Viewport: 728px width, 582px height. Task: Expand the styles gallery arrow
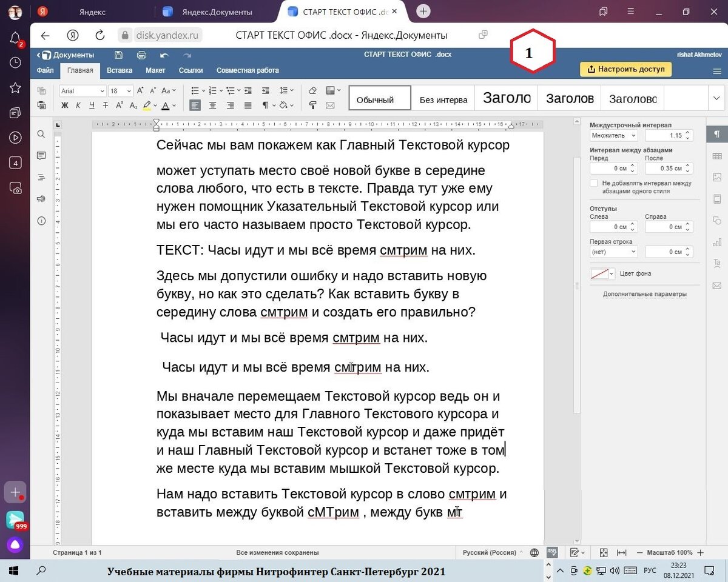[x=716, y=98]
